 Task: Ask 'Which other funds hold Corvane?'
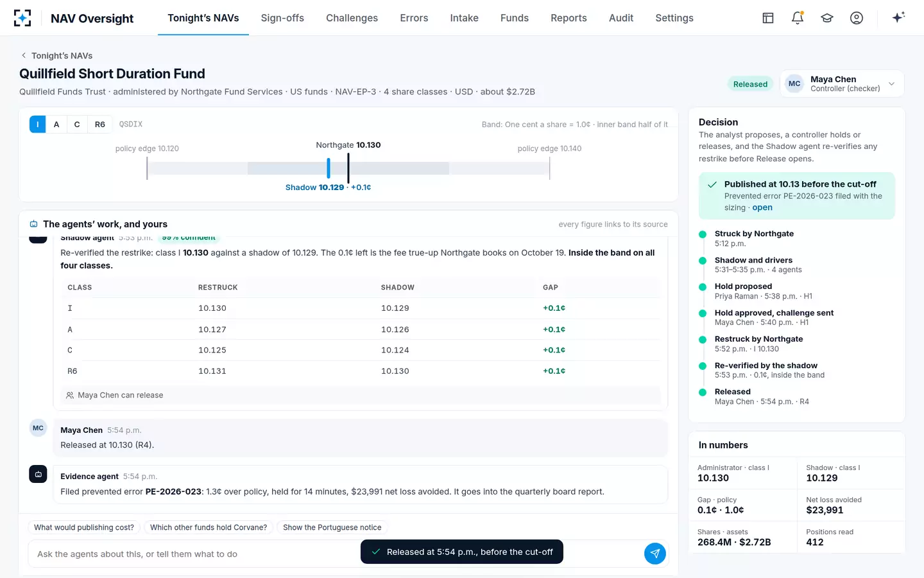[209, 527]
